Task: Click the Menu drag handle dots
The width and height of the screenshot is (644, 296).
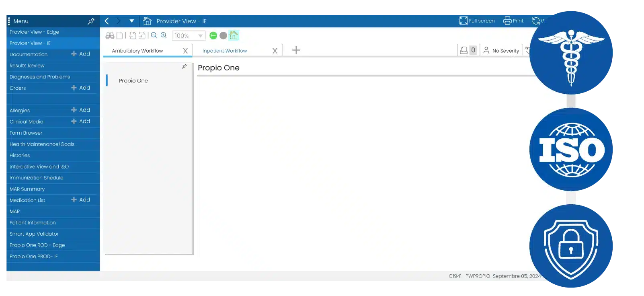Action: click(x=9, y=21)
